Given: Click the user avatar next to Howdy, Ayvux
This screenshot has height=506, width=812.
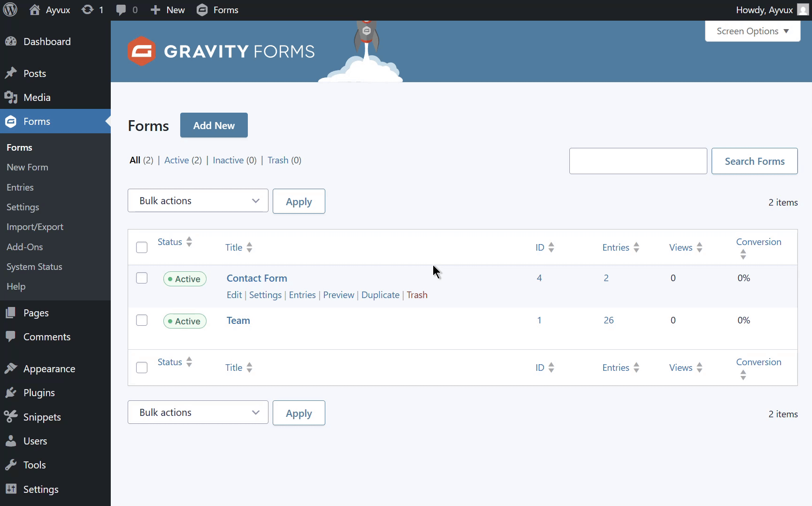Looking at the screenshot, I should 803,10.
